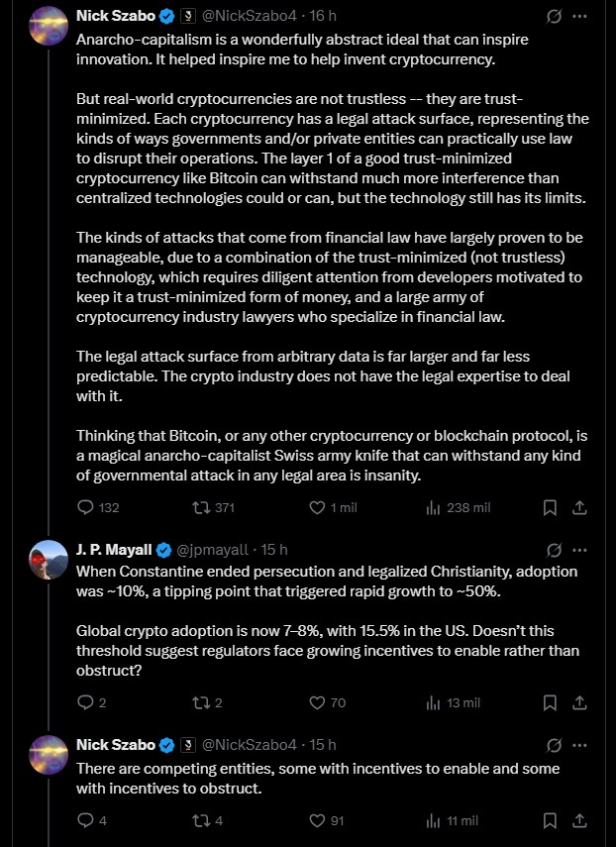Like Nick Szabo's top post
The width and height of the screenshot is (616, 847).
click(315, 507)
